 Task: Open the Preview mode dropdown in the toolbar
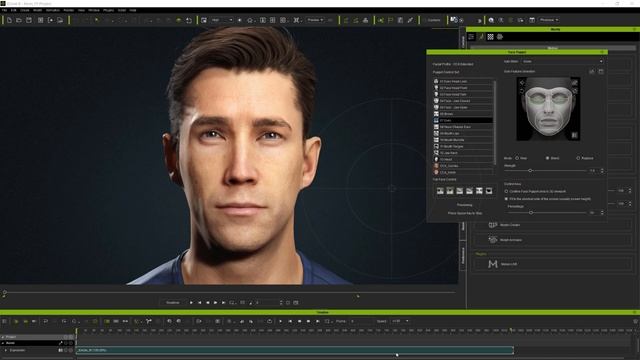click(317, 20)
